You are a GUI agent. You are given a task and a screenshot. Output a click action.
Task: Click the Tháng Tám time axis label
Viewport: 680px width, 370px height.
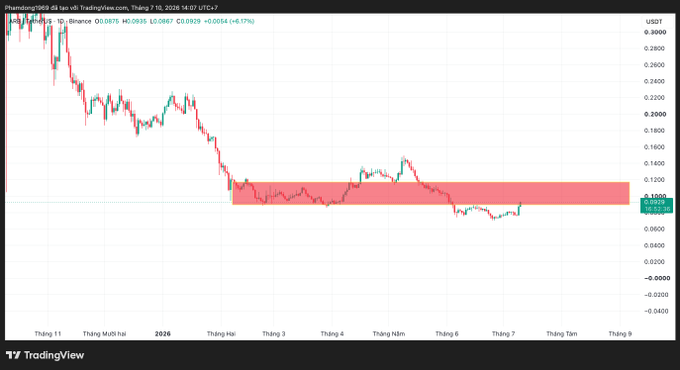tap(562, 334)
